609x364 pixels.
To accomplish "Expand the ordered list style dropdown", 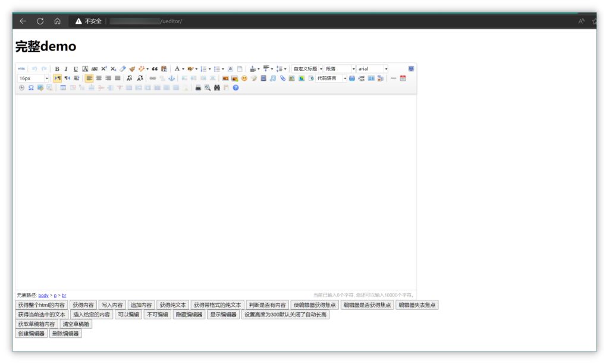I will 210,69.
